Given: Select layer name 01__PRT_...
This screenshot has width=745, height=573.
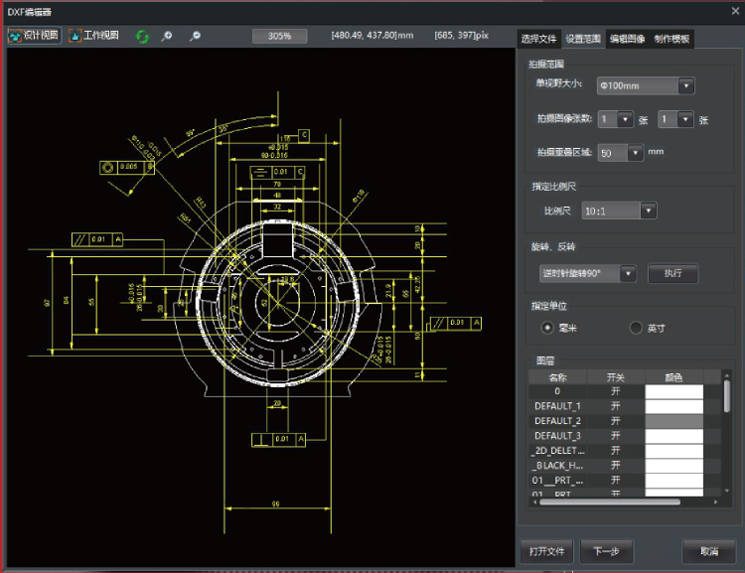Looking at the screenshot, I should click(x=558, y=480).
